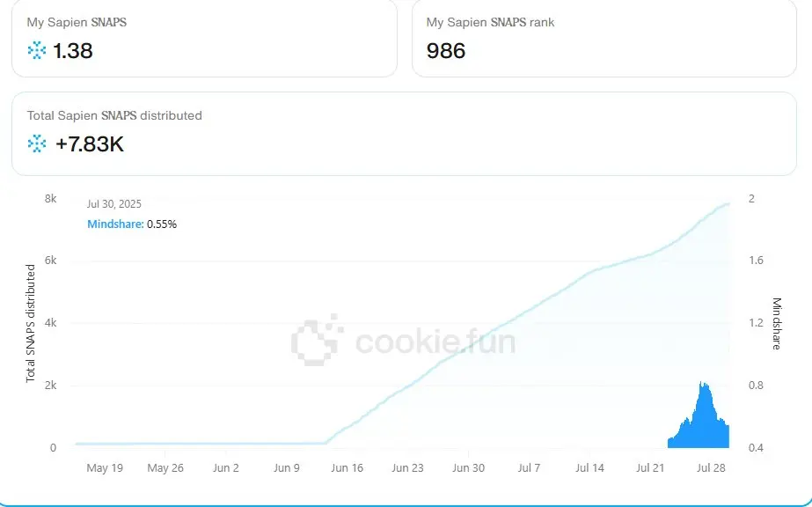Open the Total Sapien SNAPS distributed card
Image resolution: width=812 pixels, height=507 pixels.
tap(404, 134)
